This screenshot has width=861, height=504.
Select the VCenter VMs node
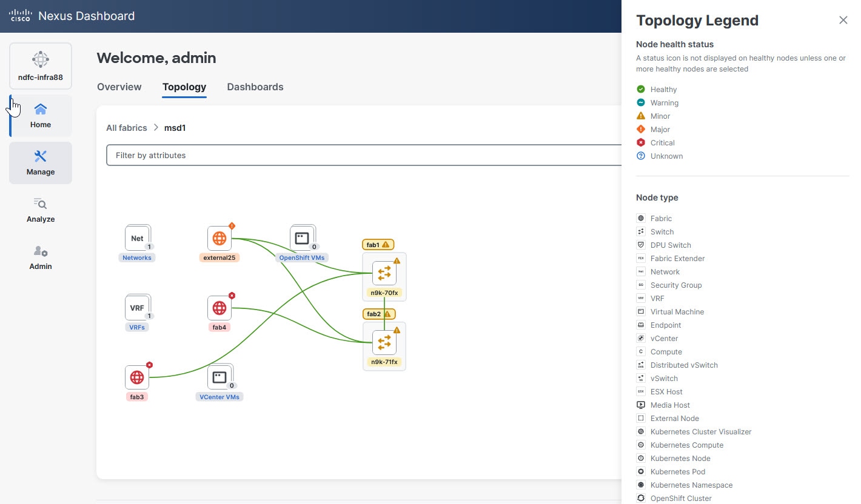point(219,378)
